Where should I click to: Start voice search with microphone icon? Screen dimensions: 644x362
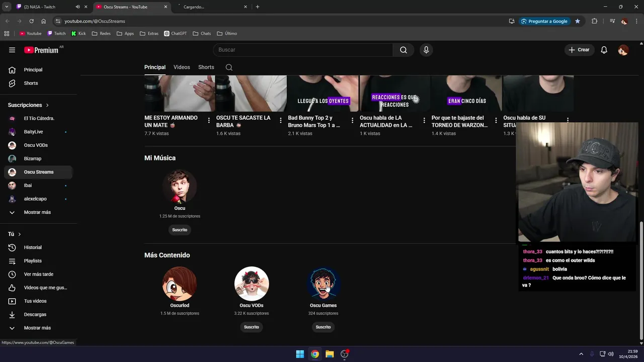426,50
